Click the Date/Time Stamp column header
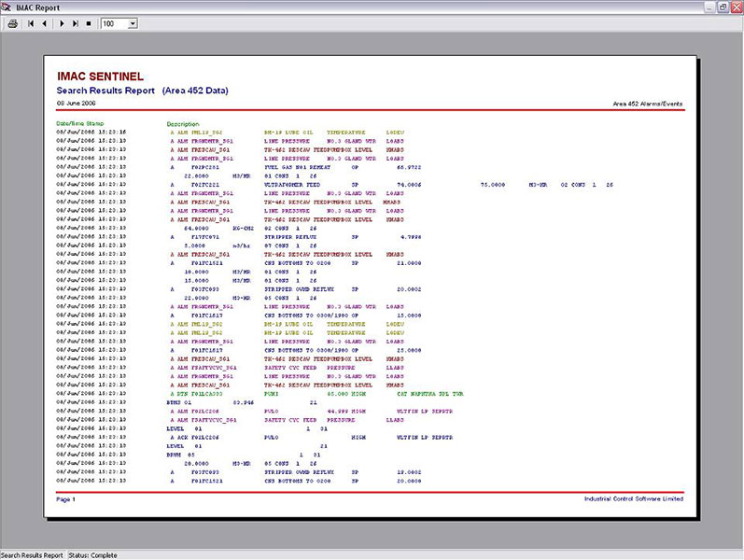Viewport: 744px width, 560px height. pos(80,123)
